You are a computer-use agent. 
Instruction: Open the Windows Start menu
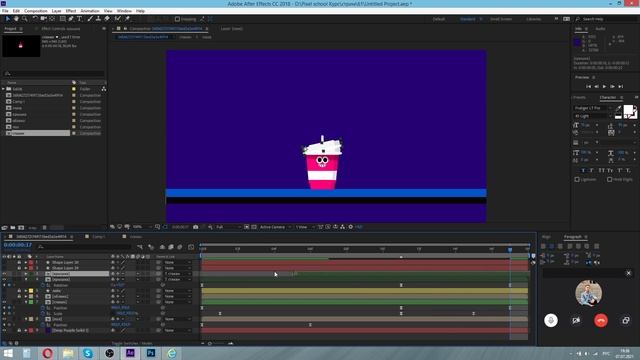pos(8,353)
